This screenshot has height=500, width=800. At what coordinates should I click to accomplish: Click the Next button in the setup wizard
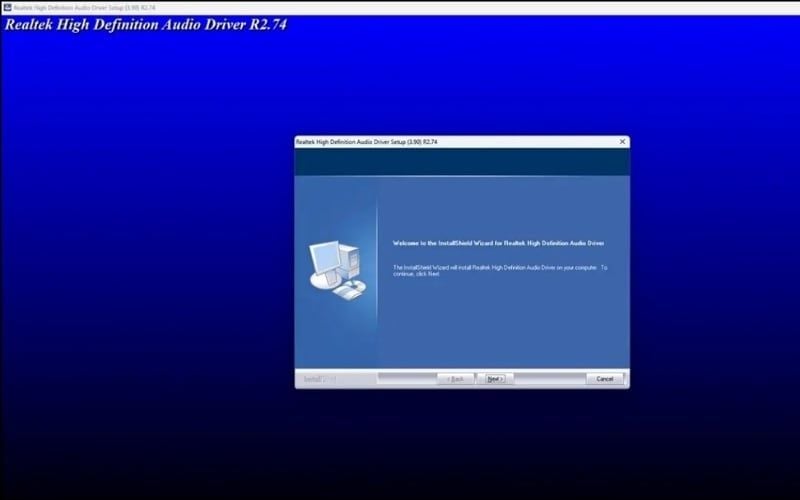pos(495,379)
